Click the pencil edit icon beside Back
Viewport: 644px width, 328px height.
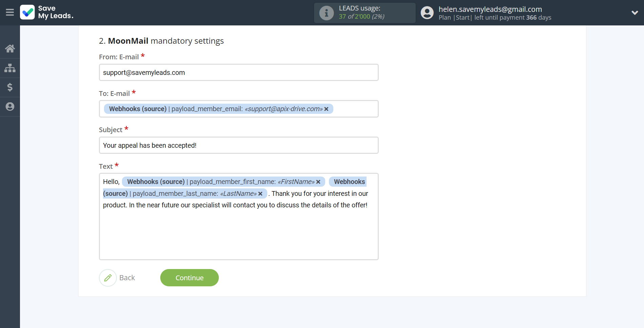point(108,278)
